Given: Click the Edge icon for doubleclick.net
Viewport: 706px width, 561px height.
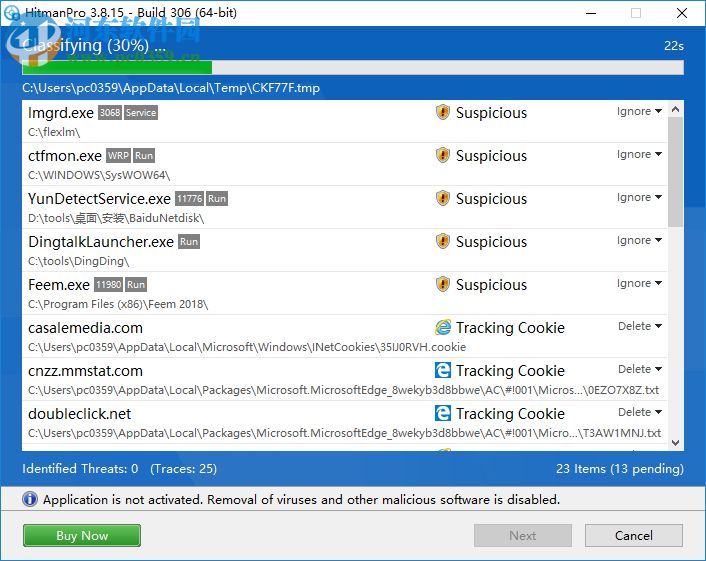Looking at the screenshot, I should pos(443,413).
